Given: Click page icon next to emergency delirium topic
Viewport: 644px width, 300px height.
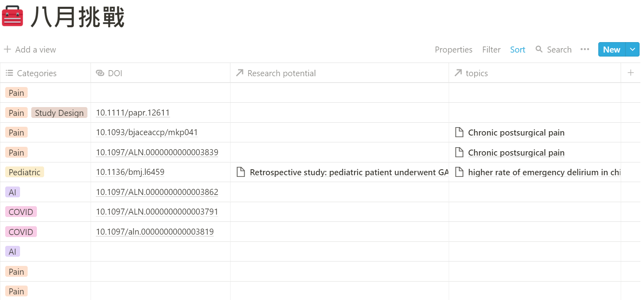Looking at the screenshot, I should [459, 172].
